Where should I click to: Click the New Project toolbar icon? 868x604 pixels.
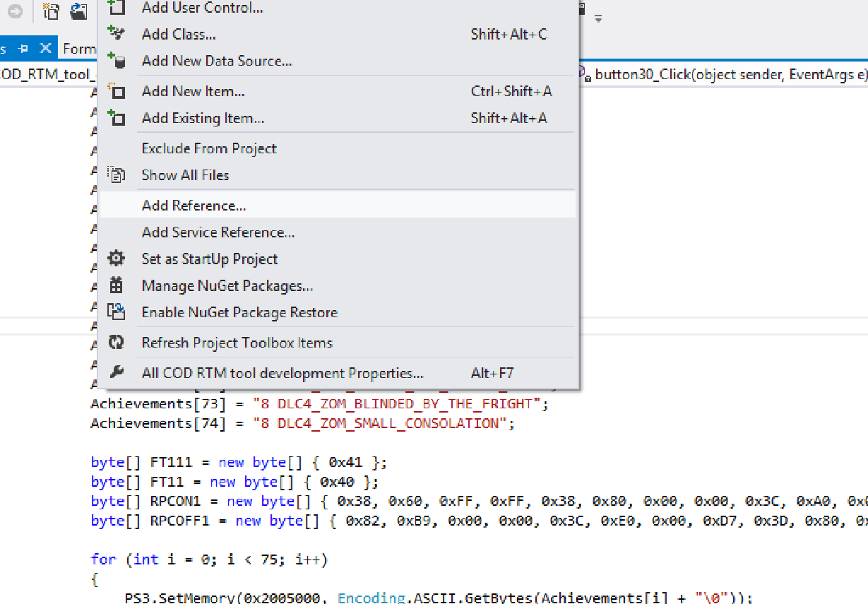[51, 11]
